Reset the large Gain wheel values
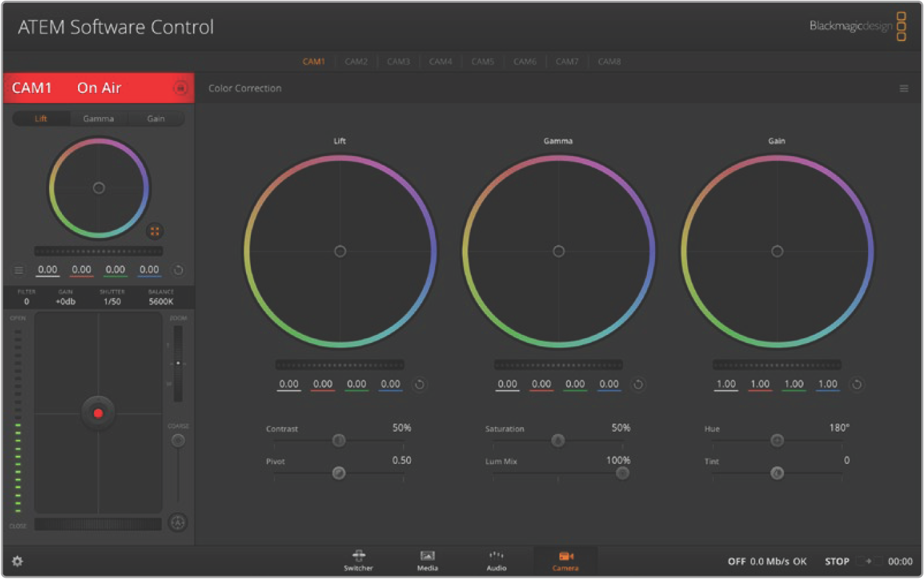Screen dimensions: 924x579 coord(857,385)
